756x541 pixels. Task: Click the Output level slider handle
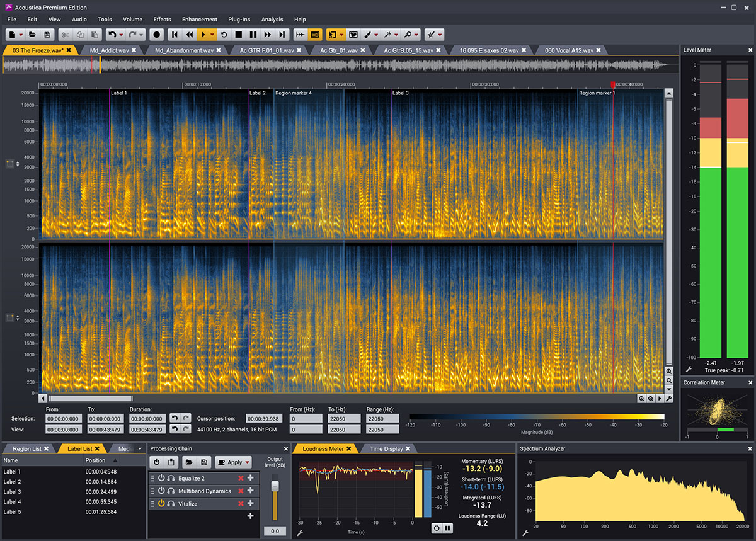pos(275,486)
